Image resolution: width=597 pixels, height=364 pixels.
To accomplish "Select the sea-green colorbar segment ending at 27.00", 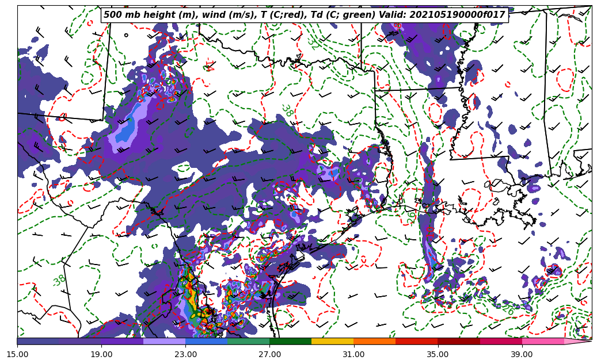I will pyautogui.click(x=249, y=341).
